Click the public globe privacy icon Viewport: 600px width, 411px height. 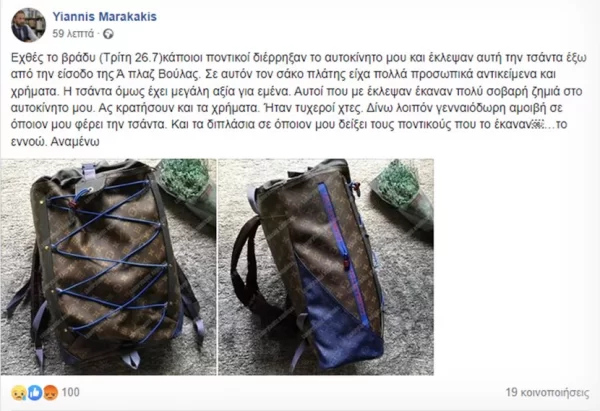(x=108, y=34)
